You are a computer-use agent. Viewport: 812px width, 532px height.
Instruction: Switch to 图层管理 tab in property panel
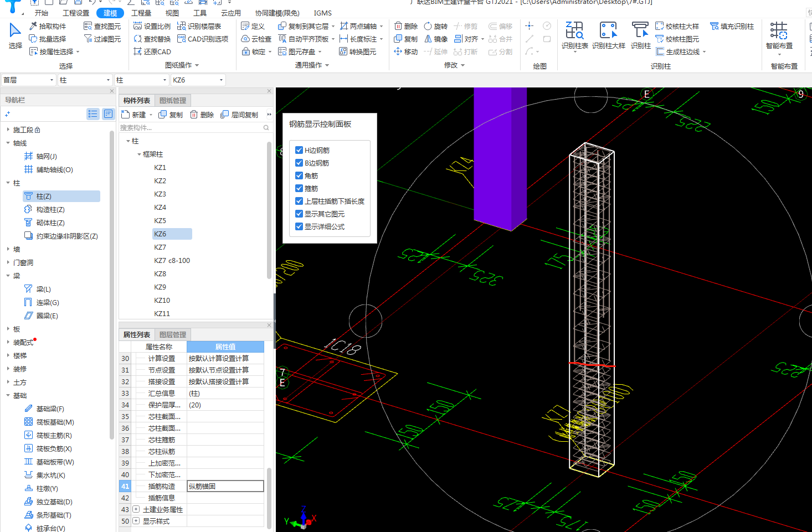173,334
